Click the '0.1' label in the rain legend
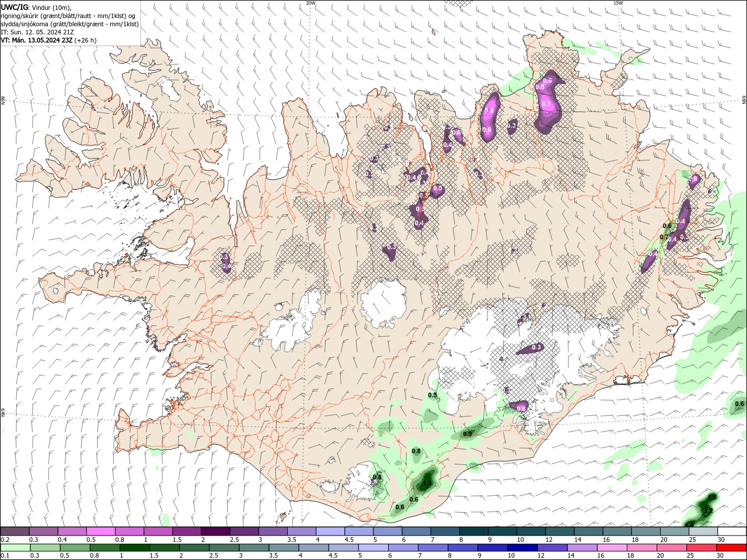Viewport: 747px width, 560px height. 5,556
